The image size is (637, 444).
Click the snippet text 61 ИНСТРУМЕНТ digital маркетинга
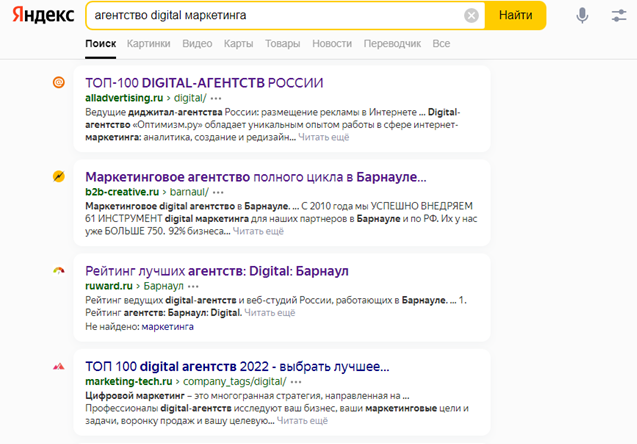tap(167, 219)
